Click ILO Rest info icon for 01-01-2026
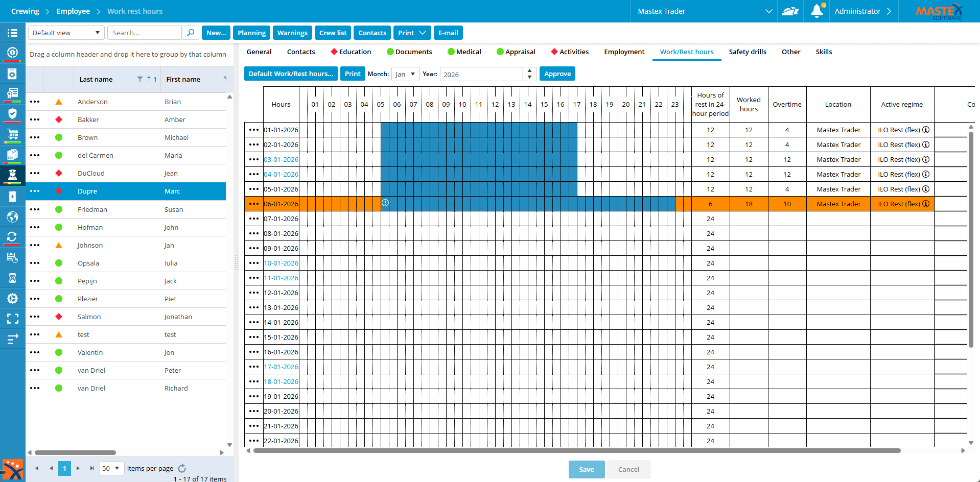The image size is (980, 482). coord(925,130)
